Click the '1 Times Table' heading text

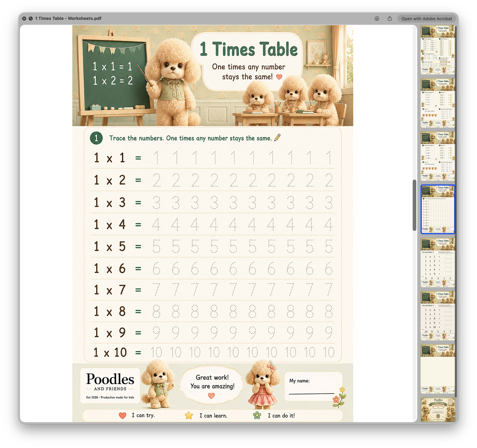coord(249,49)
